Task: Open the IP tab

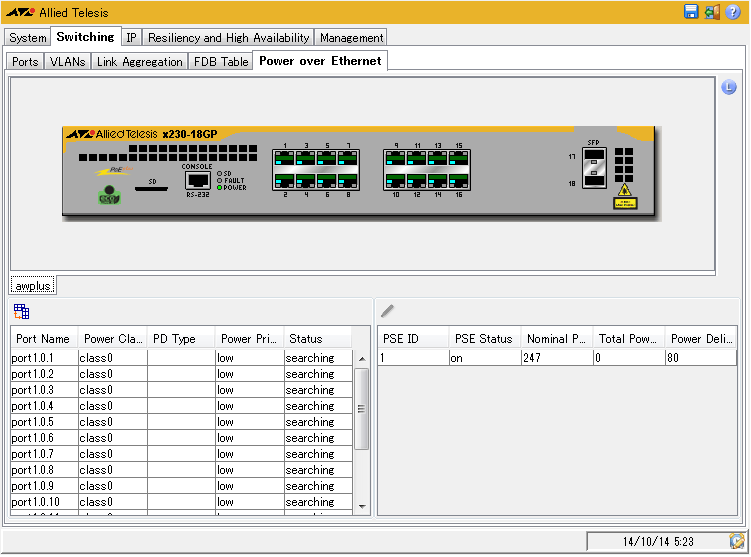Action: point(131,37)
